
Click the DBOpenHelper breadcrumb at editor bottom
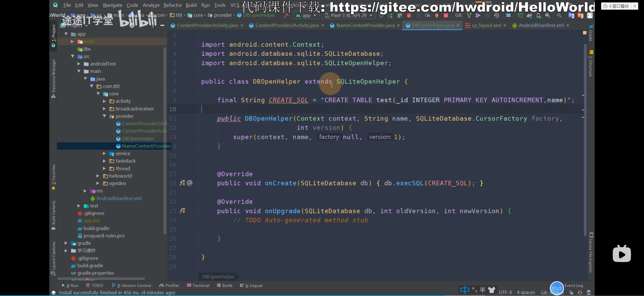click(x=218, y=277)
